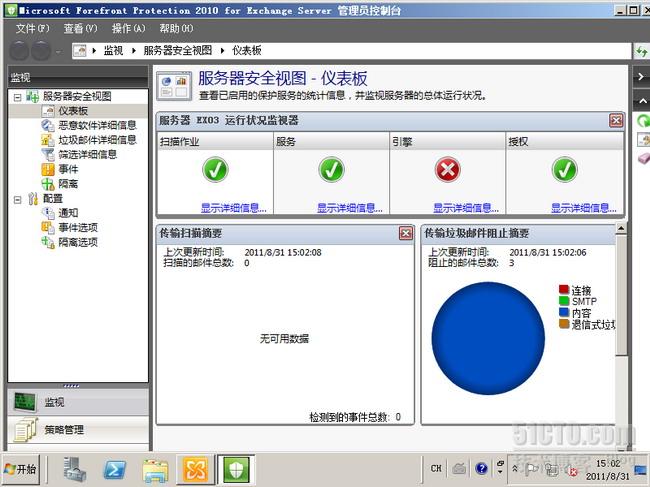
Task: Click the green refresh icon in right pane
Action: pos(643,121)
